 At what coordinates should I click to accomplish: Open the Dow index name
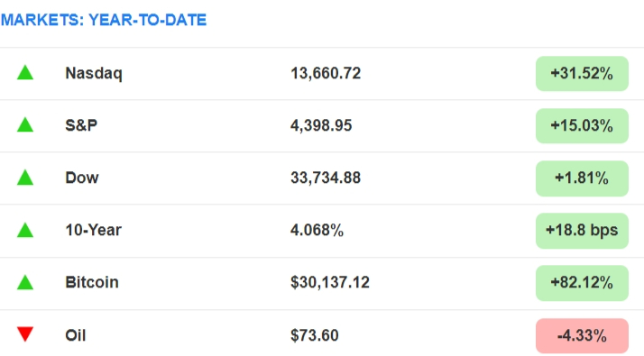(x=82, y=178)
